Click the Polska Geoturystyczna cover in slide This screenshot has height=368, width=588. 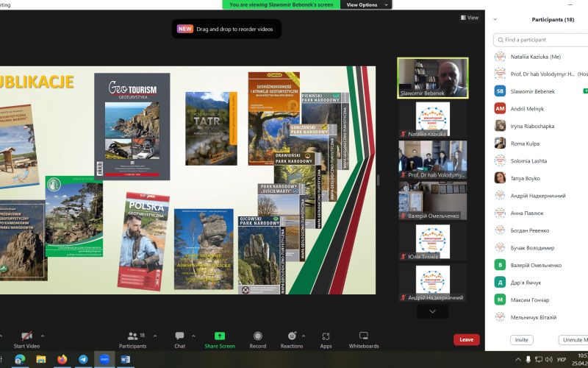[143, 241]
